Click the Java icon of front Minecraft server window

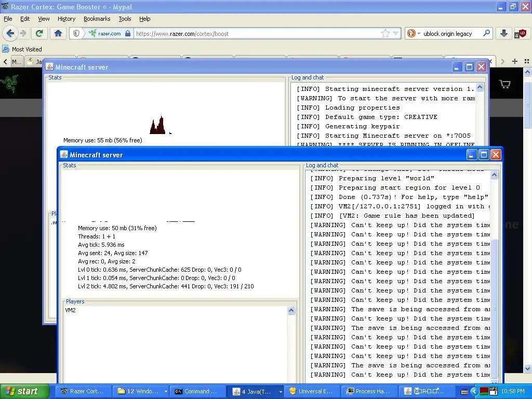pos(64,155)
